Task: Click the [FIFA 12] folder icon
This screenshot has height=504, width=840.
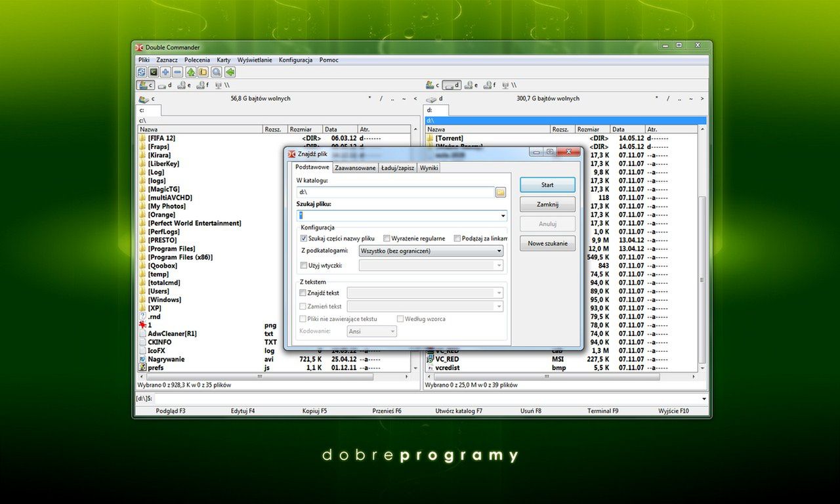Action: tap(142, 138)
